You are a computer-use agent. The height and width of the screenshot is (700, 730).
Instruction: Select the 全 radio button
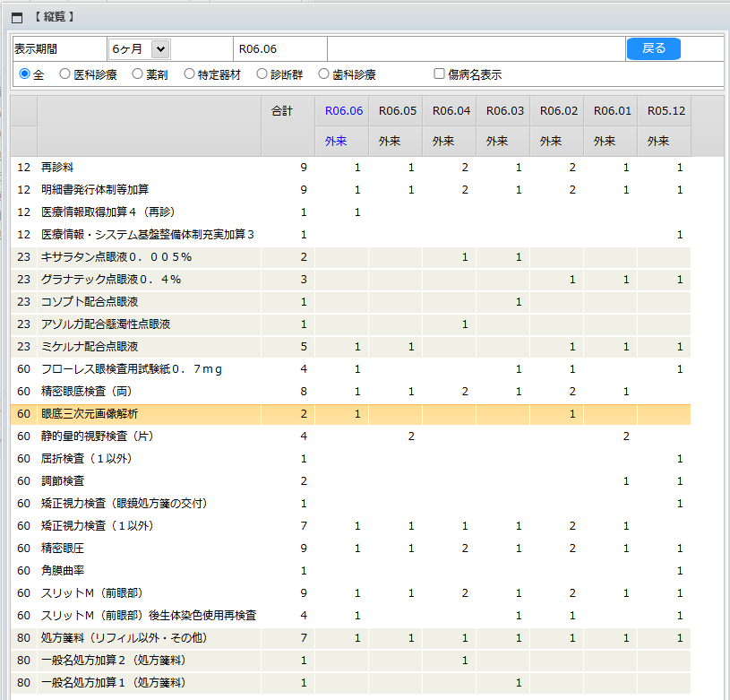pyautogui.click(x=25, y=74)
